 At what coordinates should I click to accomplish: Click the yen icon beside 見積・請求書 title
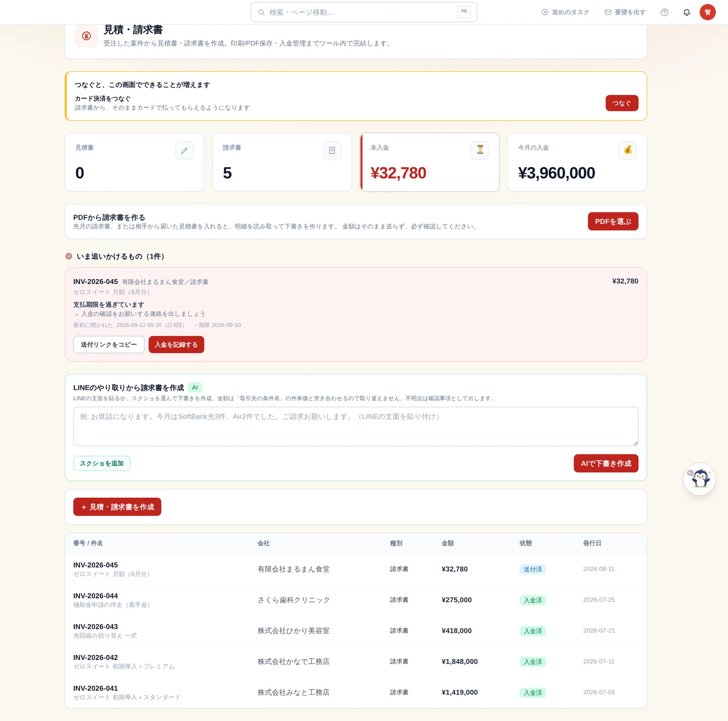click(x=86, y=36)
